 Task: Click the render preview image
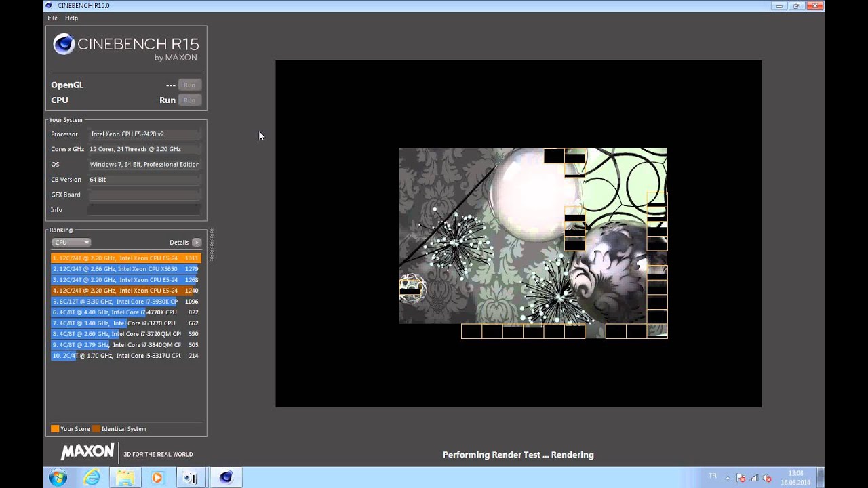point(533,243)
